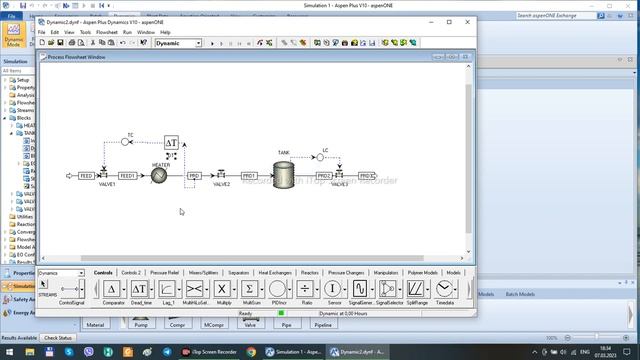This screenshot has width=640, height=360.
Task: Click the TANK vessel on flowsheet
Action: pyautogui.click(x=284, y=175)
